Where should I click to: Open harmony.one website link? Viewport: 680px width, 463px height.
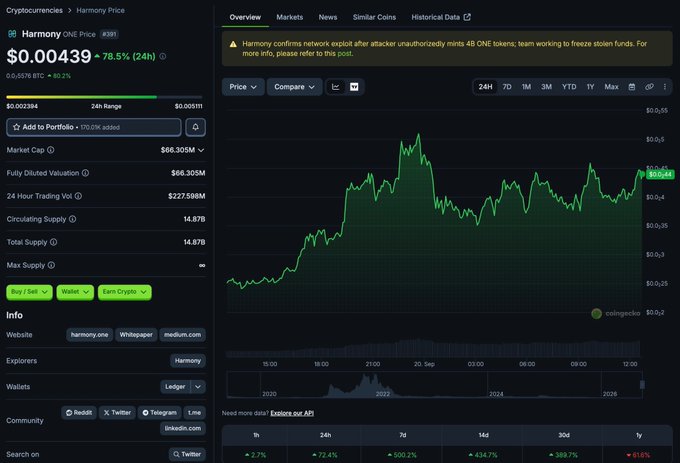[x=90, y=335]
